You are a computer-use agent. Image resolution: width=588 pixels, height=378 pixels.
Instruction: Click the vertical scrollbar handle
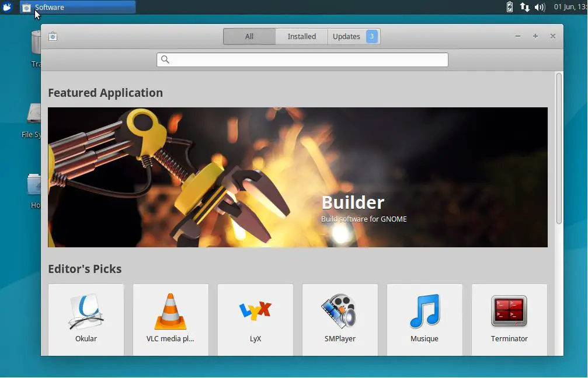559,149
